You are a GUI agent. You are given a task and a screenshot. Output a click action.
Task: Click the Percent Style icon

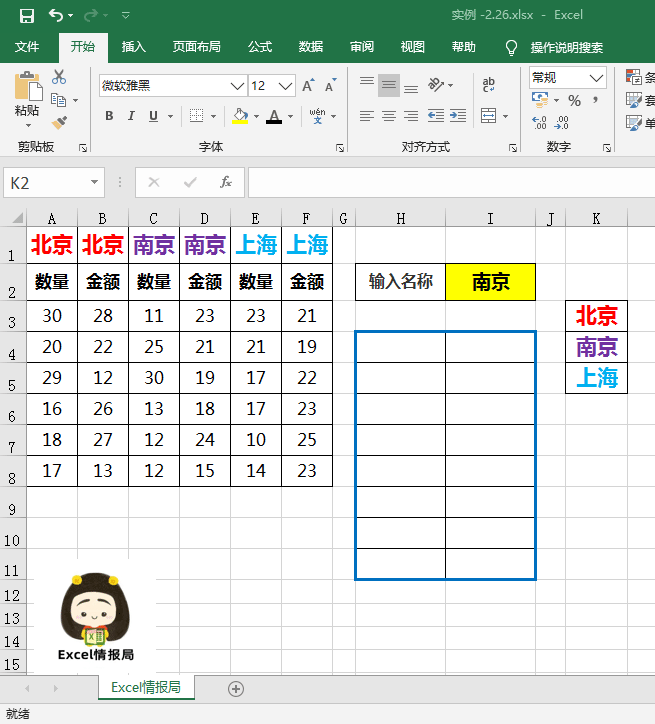coord(574,100)
